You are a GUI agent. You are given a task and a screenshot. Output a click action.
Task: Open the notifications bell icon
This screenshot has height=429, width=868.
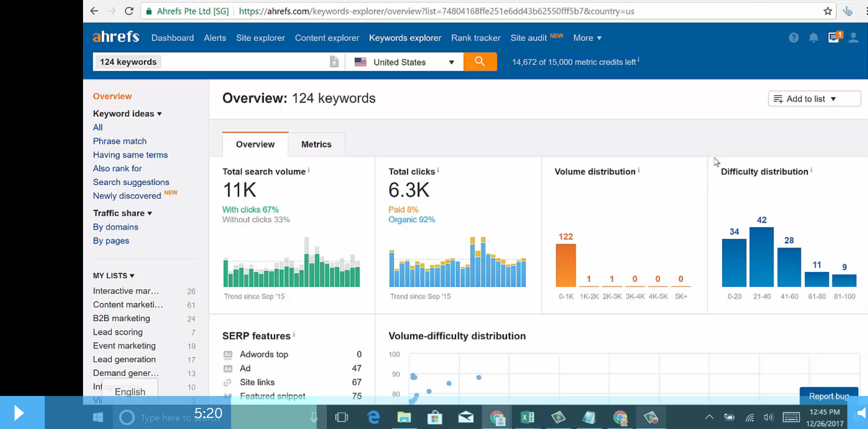(x=813, y=37)
